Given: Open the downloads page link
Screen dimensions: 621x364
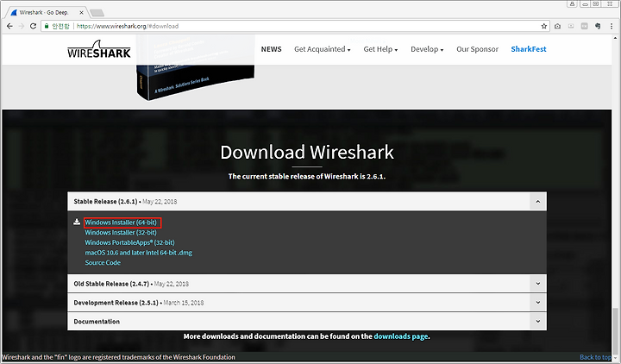Looking at the screenshot, I should click(401, 336).
